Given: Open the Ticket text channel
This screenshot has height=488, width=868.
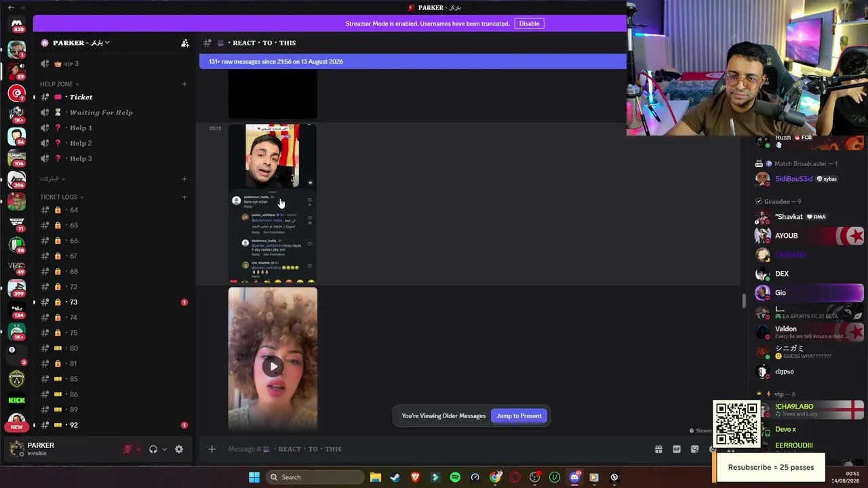Looking at the screenshot, I should tap(114, 97).
